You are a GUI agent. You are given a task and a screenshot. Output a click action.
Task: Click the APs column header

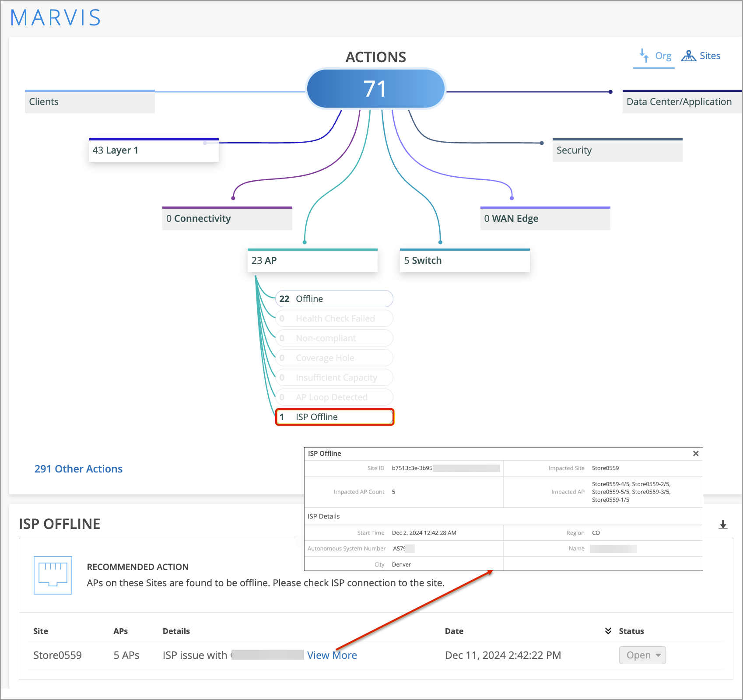pos(121,631)
